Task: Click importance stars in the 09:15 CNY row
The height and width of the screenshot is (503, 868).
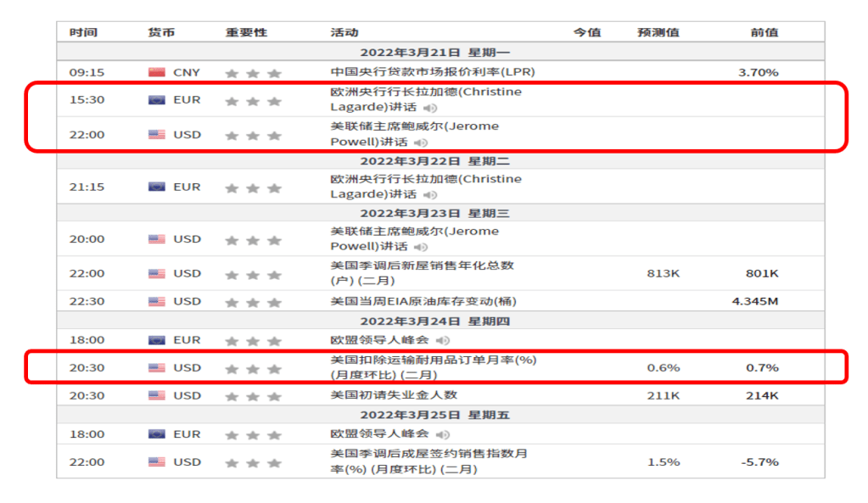Action: click(x=253, y=74)
